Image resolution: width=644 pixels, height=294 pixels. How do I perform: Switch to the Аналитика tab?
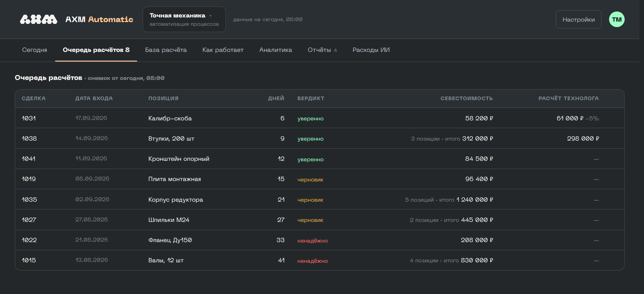(276, 50)
